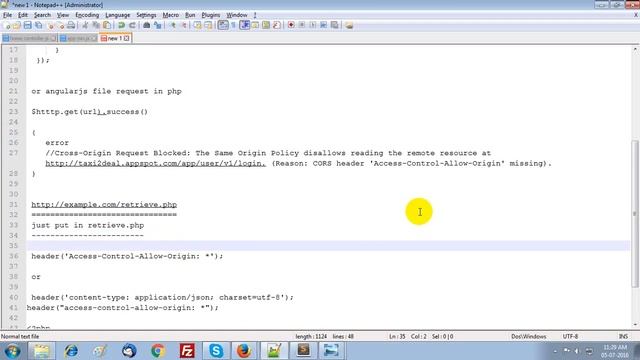Click the taxi2deal.appspot.com login URL
The height and width of the screenshot is (360, 640).
coord(156,163)
